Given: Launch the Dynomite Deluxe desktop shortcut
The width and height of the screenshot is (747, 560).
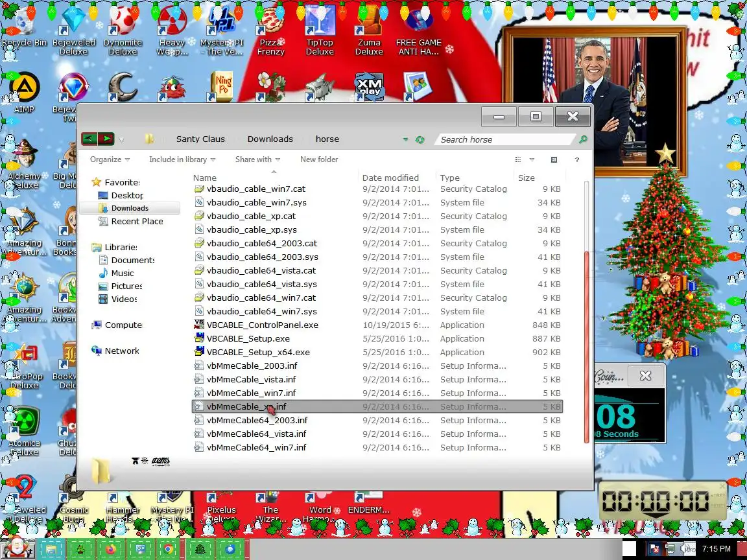Looking at the screenshot, I should coord(123,31).
